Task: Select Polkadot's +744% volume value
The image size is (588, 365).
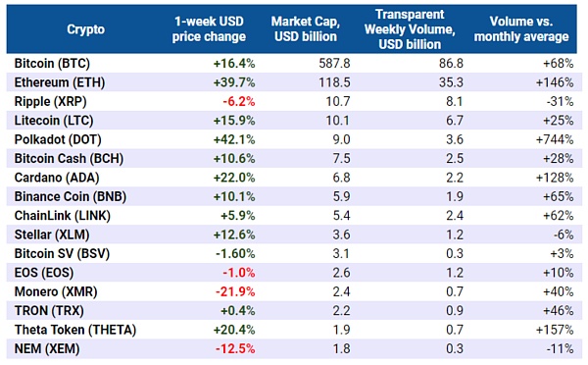Action: pos(555,139)
